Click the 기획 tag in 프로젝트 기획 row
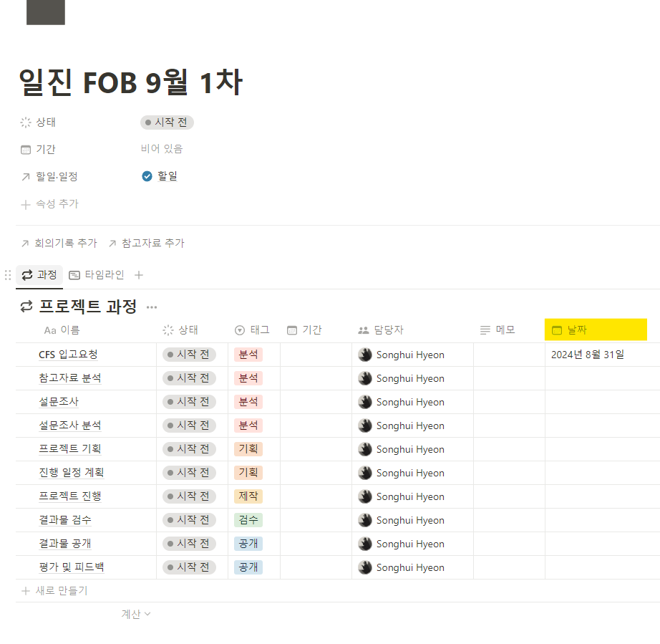This screenshot has height=644, width=660. 248,449
